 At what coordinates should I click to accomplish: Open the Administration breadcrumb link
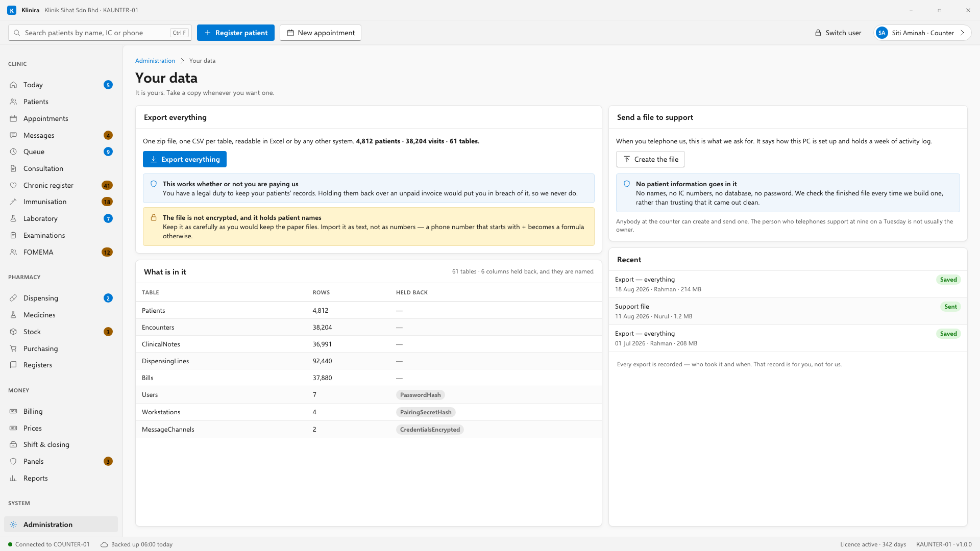pyautogui.click(x=155, y=61)
